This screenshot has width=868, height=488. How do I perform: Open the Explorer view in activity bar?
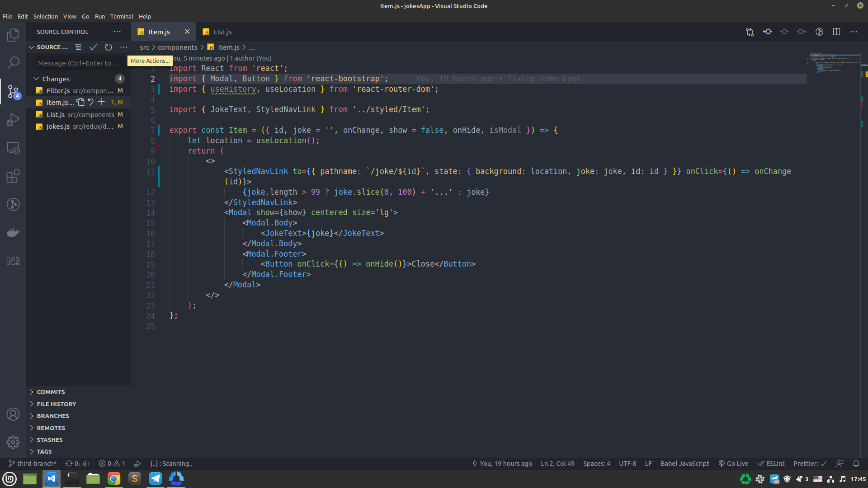point(13,35)
